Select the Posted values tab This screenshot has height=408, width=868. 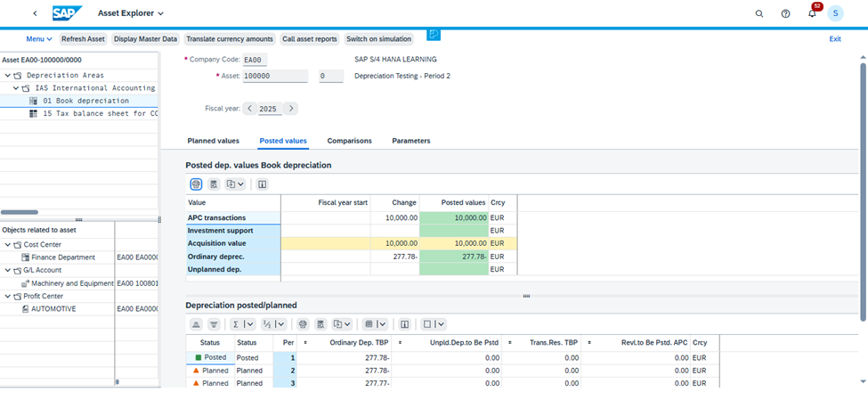[x=283, y=141]
